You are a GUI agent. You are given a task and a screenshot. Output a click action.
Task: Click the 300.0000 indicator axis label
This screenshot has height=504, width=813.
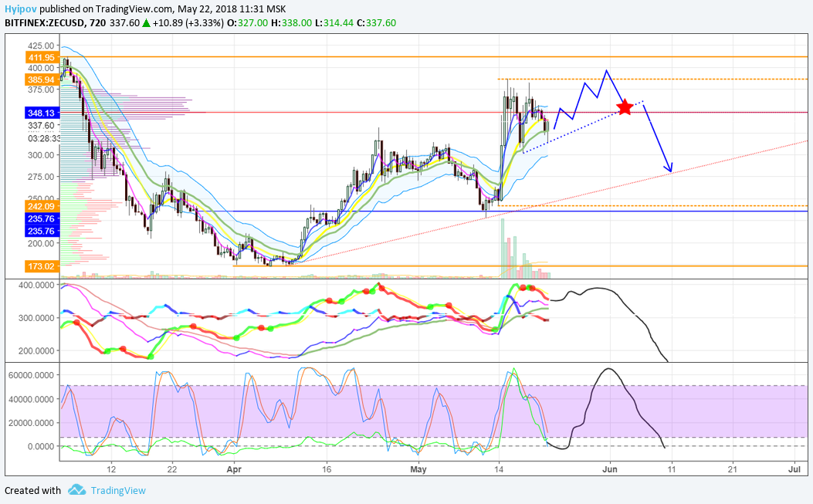(x=36, y=318)
